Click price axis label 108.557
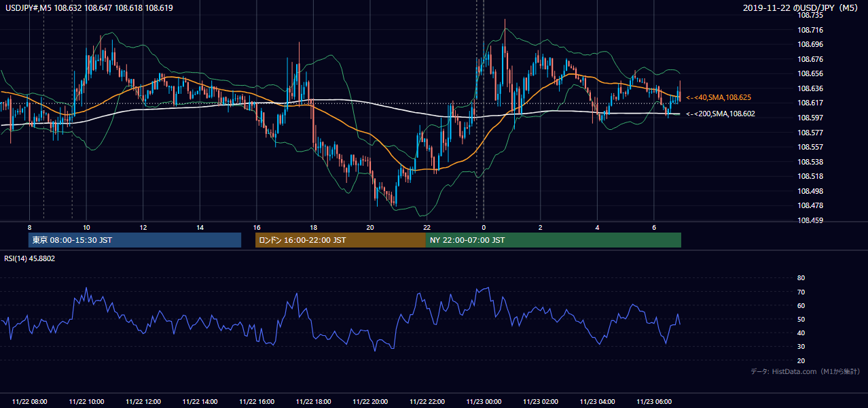This screenshot has width=868, height=408. tap(810, 147)
